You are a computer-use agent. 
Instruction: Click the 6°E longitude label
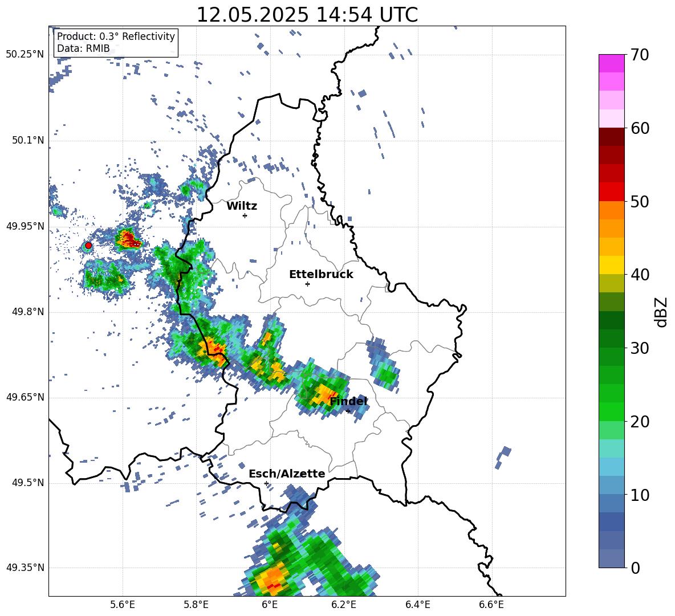coord(270,605)
